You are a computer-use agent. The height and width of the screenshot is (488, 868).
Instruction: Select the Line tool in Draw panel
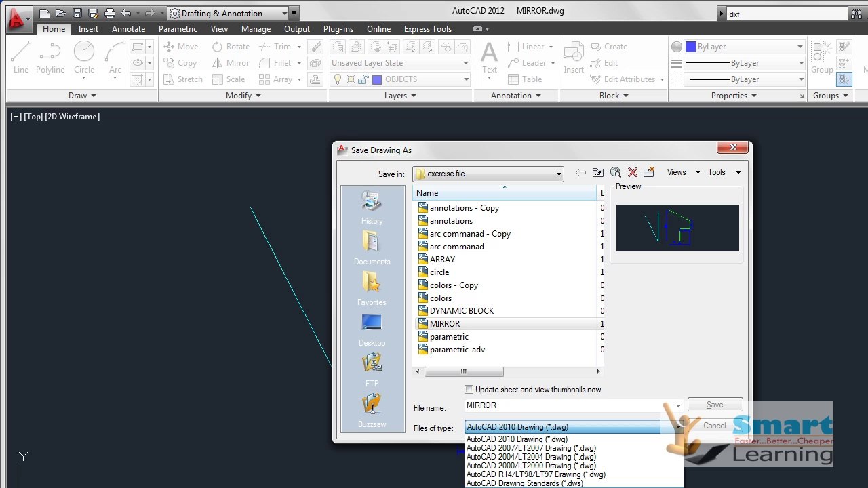point(21,57)
